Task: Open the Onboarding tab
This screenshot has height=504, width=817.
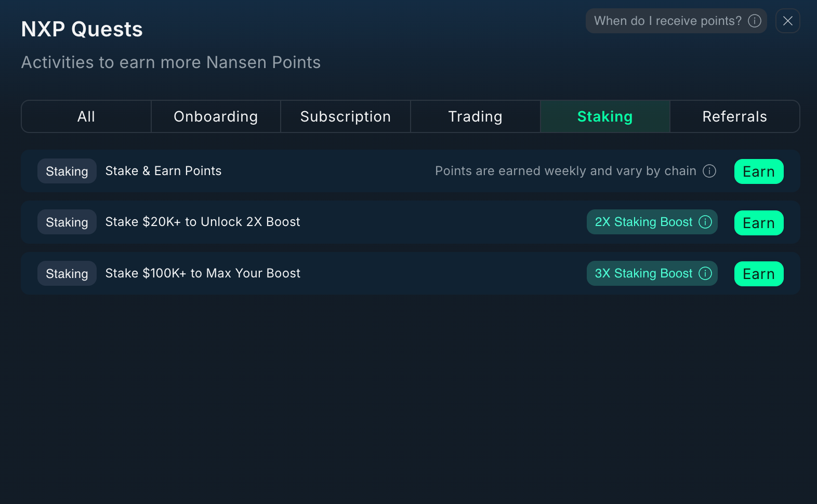Action: click(216, 116)
